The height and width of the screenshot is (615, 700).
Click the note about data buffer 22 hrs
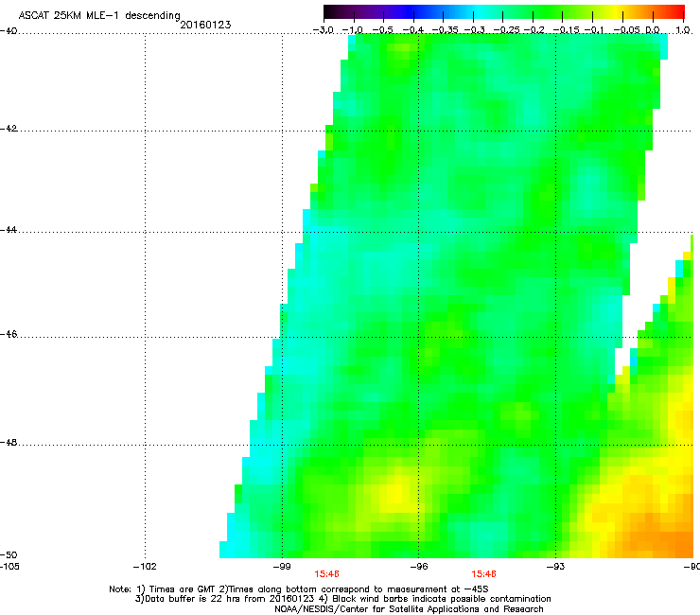pos(224,599)
